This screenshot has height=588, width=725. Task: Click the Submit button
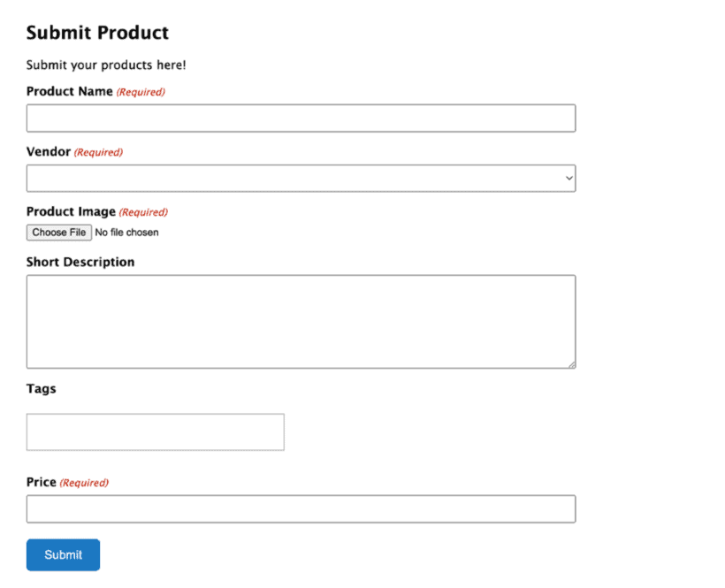tap(63, 554)
